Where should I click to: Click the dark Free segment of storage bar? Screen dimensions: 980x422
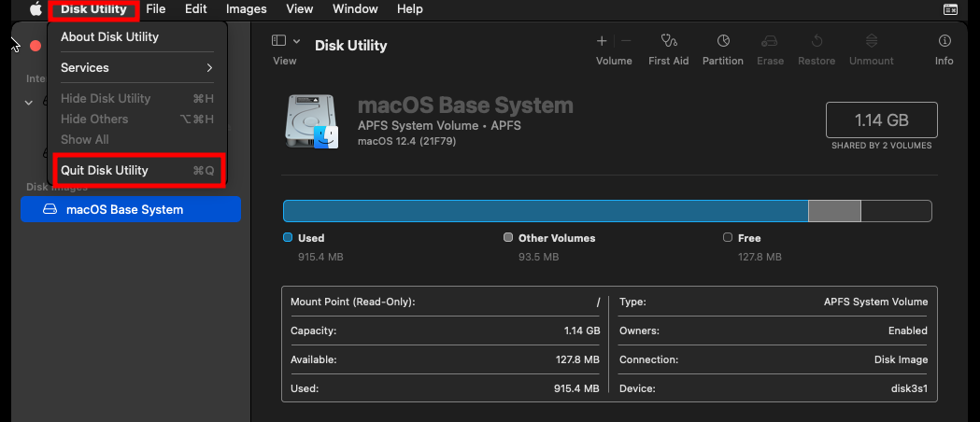896,211
